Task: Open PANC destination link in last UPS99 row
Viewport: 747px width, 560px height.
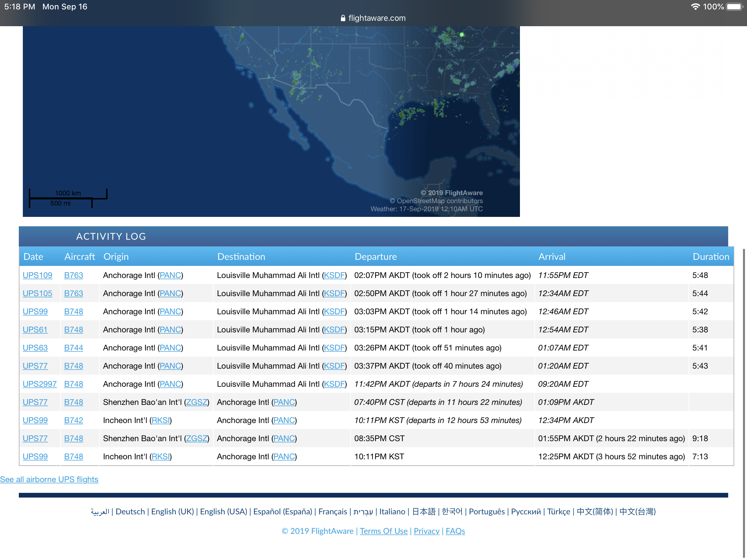Action: (x=284, y=457)
